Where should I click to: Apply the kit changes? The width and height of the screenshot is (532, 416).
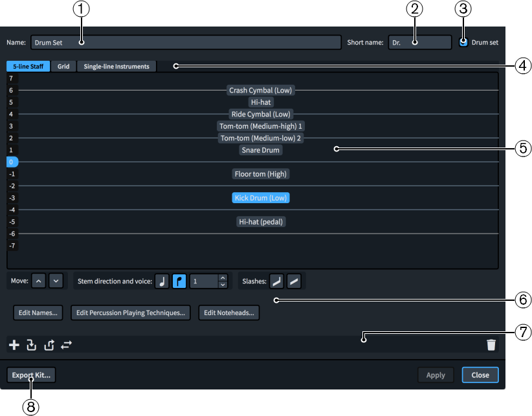pos(436,375)
